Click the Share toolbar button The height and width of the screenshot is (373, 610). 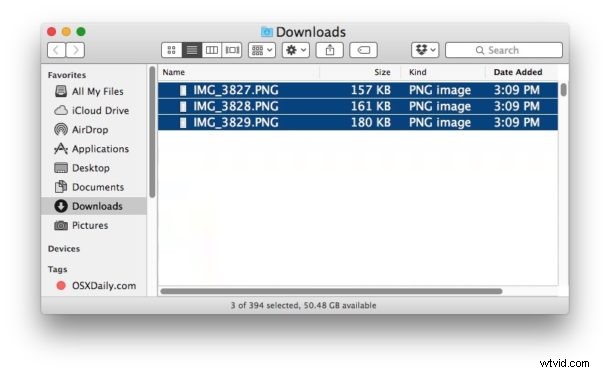pyautogui.click(x=330, y=50)
